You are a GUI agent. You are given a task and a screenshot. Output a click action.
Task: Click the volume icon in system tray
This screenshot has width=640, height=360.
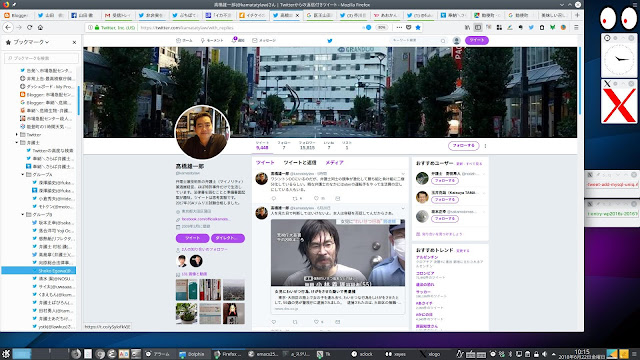coord(544,354)
